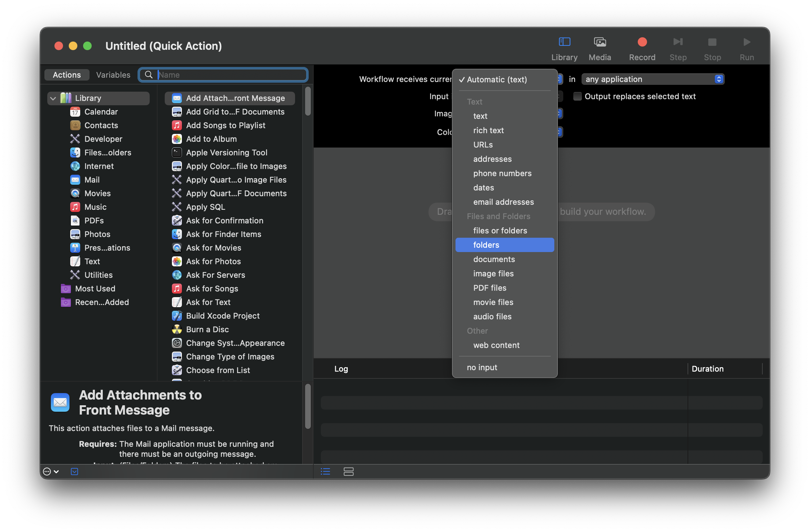Choose no input option
The image size is (810, 532).
505,367
